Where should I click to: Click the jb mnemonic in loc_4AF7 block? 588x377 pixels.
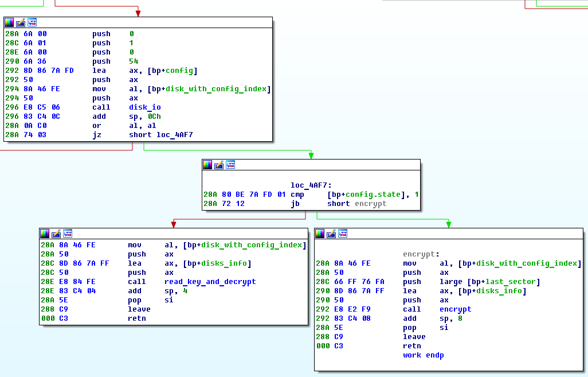pos(295,204)
